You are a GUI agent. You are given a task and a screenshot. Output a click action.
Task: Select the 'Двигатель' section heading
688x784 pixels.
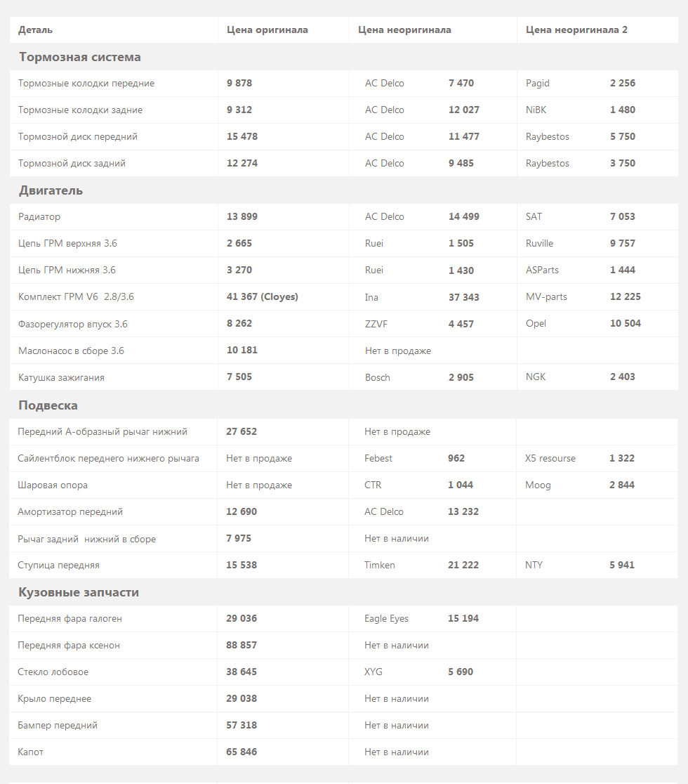51,190
